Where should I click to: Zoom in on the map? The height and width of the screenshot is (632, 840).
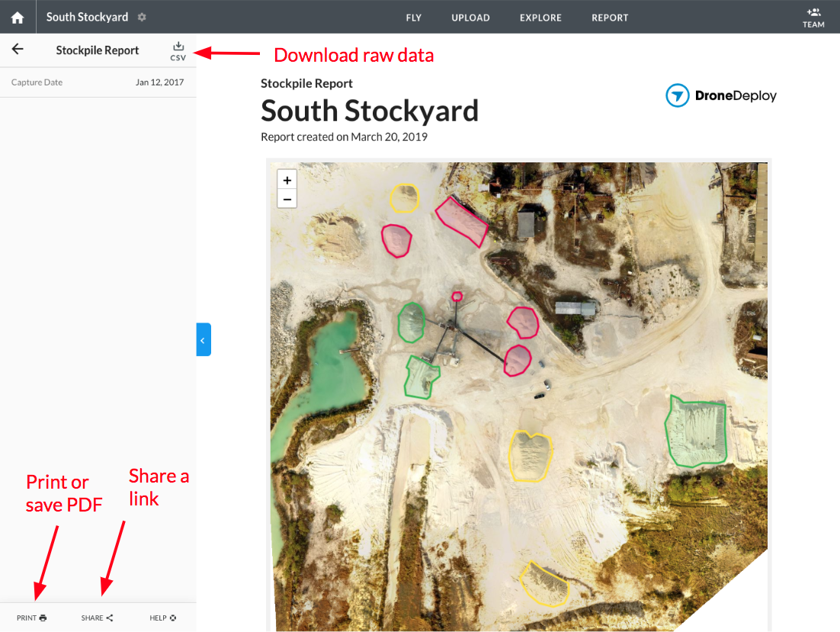[287, 180]
